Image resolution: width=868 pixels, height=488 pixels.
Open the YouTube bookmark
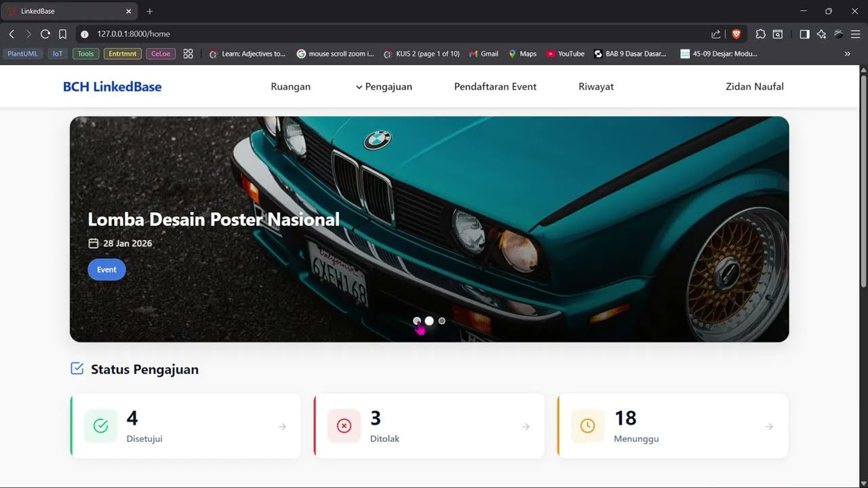point(566,54)
